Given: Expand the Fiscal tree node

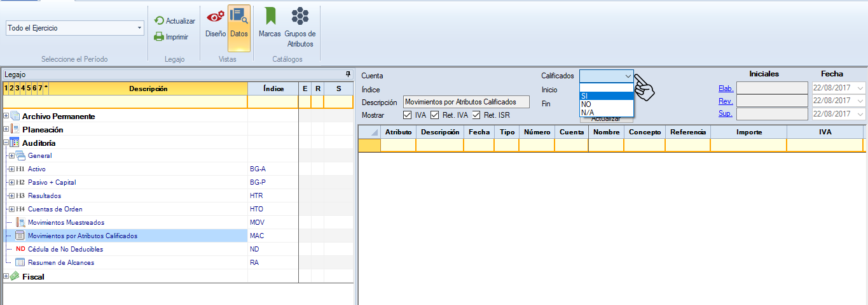Looking at the screenshot, I should point(6,276).
